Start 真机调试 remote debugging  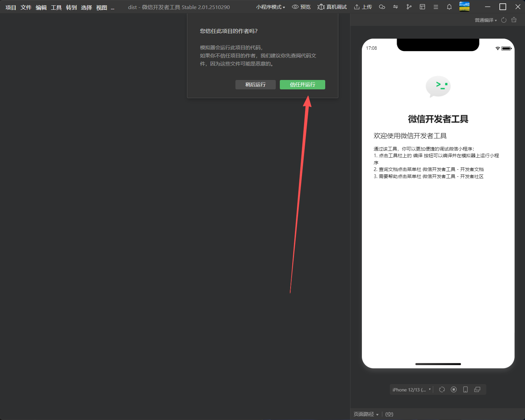tap(332, 7)
